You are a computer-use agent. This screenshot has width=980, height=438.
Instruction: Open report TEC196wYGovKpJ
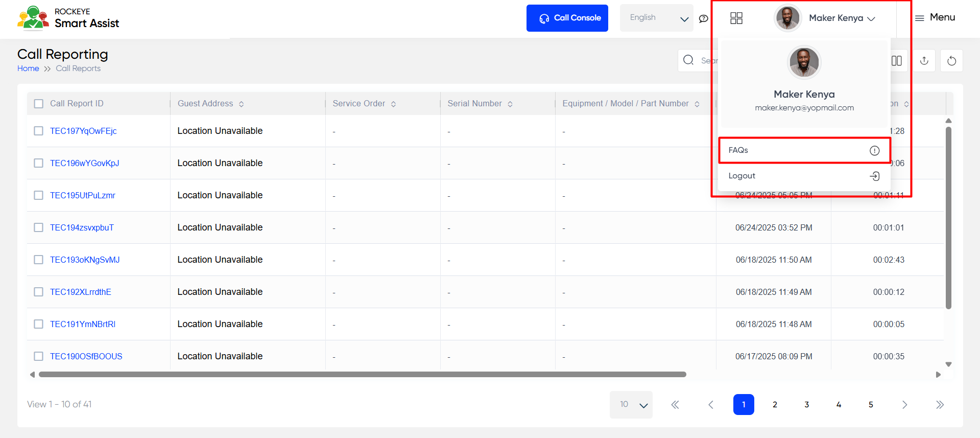(x=84, y=163)
